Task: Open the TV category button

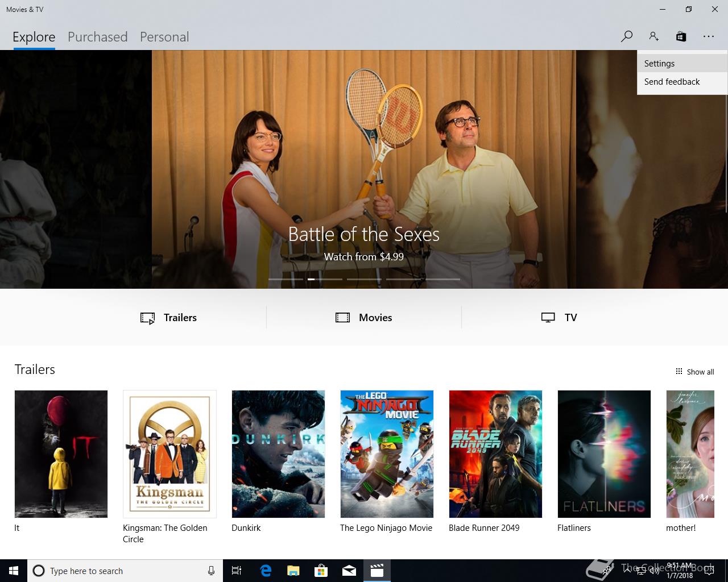Action: pyautogui.click(x=559, y=318)
